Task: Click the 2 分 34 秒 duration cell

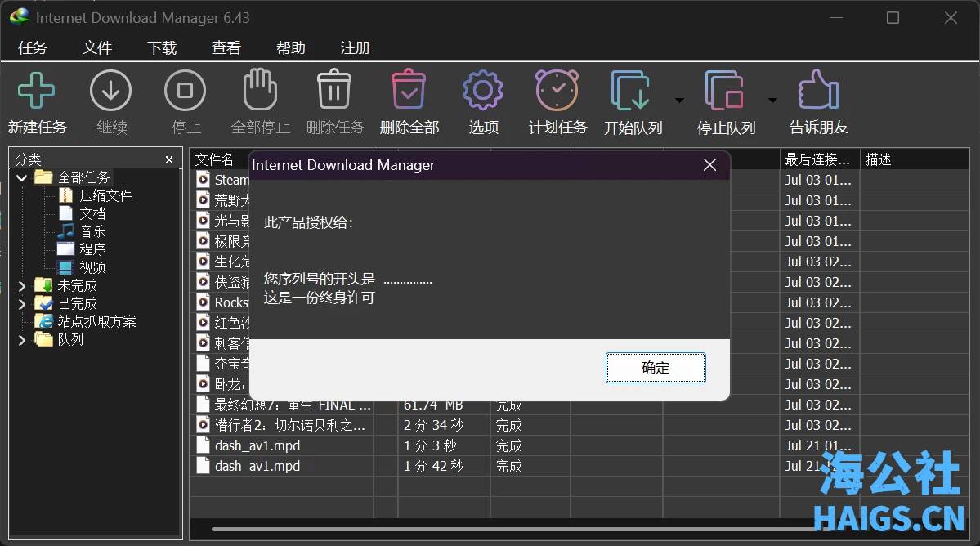Action: [433, 425]
